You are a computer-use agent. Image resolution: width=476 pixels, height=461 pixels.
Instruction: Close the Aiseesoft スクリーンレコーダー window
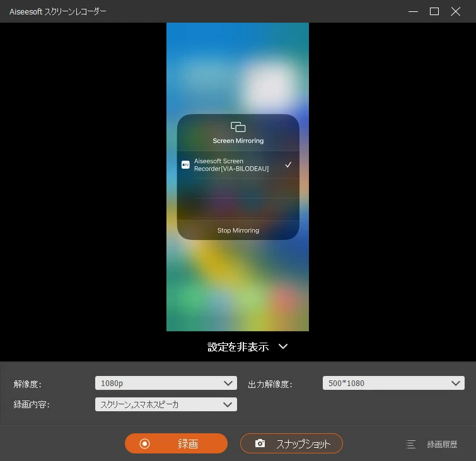click(x=455, y=11)
